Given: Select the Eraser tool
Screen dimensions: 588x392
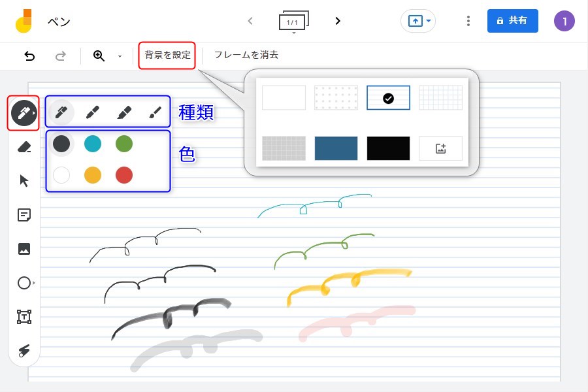Looking at the screenshot, I should 24,146.
